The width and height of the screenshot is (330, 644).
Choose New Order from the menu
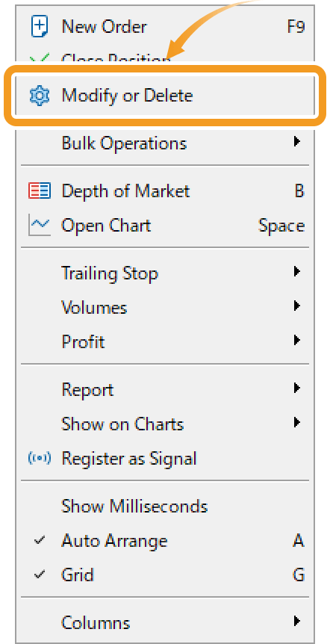pos(164,27)
